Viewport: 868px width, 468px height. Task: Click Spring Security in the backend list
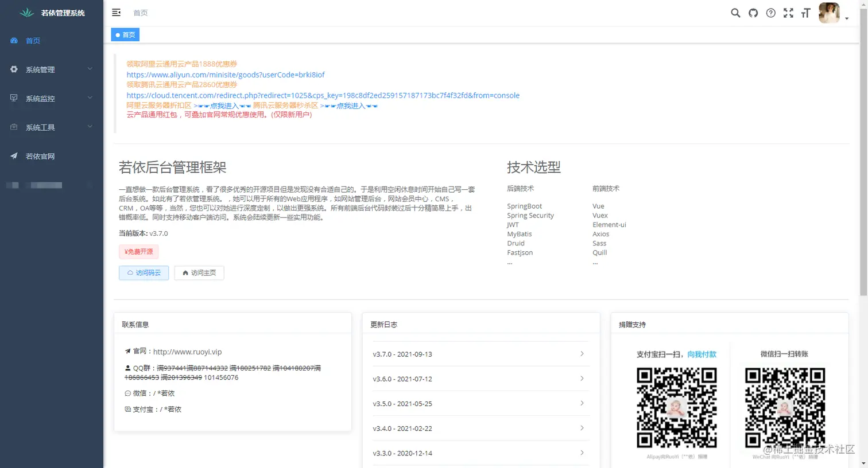tap(530, 215)
